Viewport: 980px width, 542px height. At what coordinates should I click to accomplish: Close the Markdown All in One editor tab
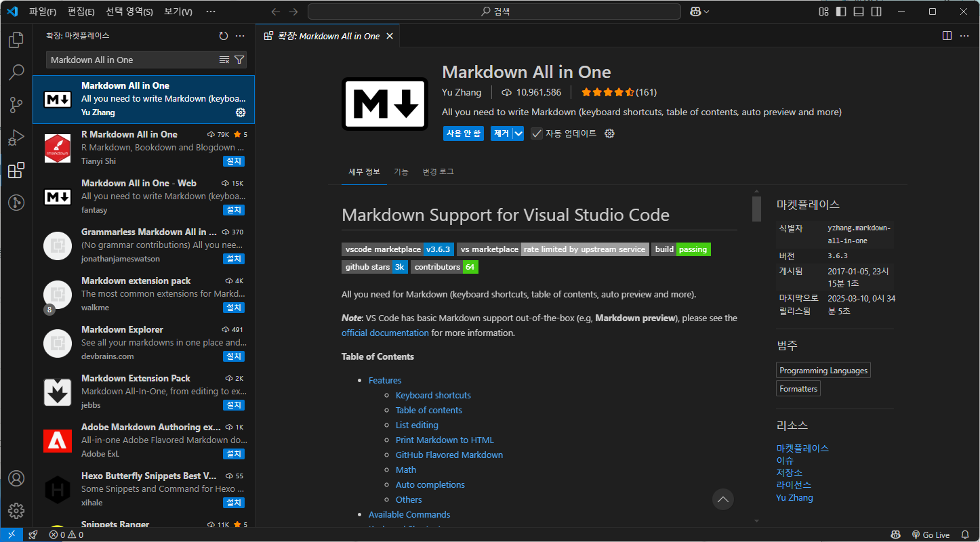[x=390, y=36]
